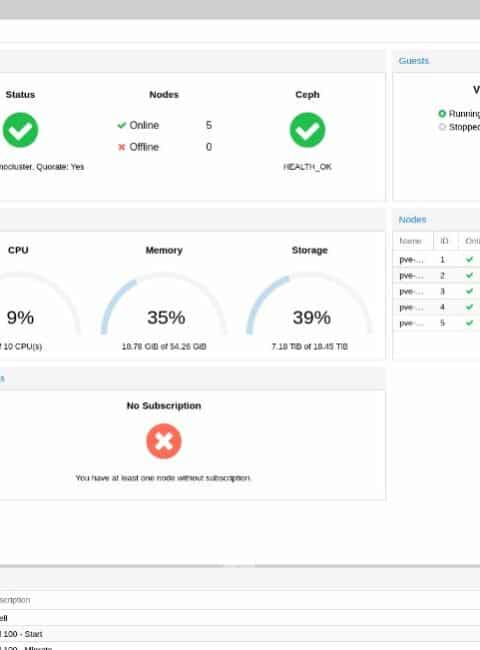Click the log panel splitter handle
The image size is (480, 650).
(239, 565)
